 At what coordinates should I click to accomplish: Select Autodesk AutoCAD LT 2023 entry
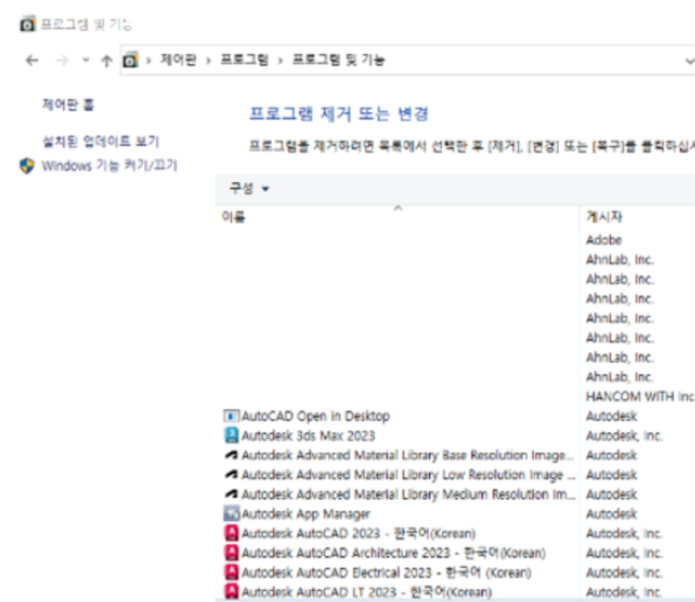pos(367,592)
